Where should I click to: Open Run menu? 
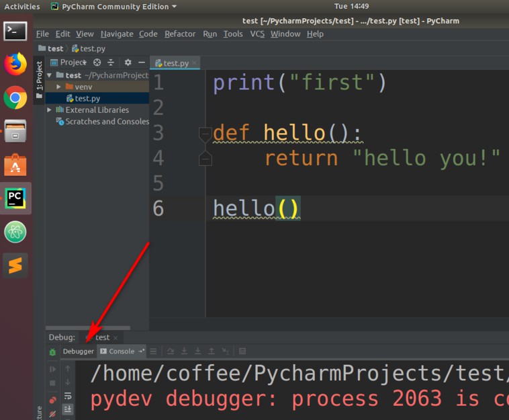(210, 34)
